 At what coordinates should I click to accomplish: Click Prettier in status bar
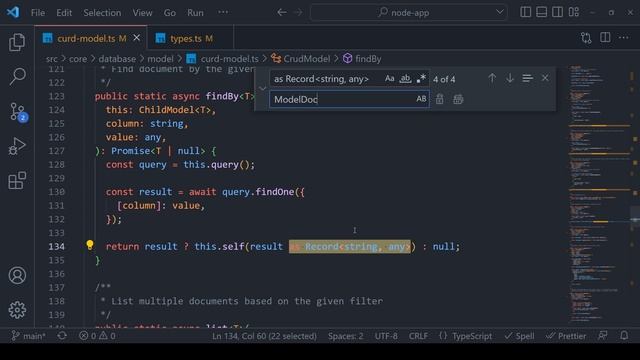coord(566,336)
